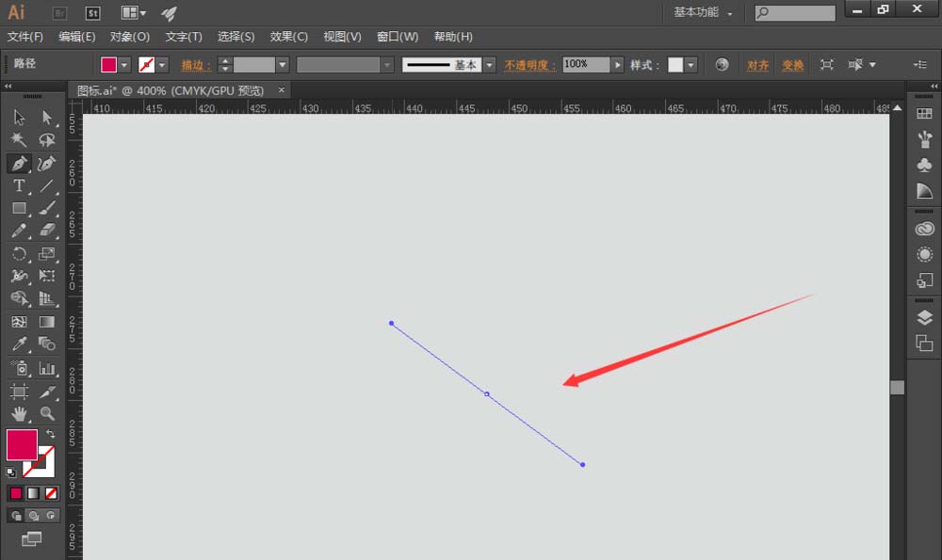Click the search field in title bar
Screen dimensions: 942x560
coord(795,12)
